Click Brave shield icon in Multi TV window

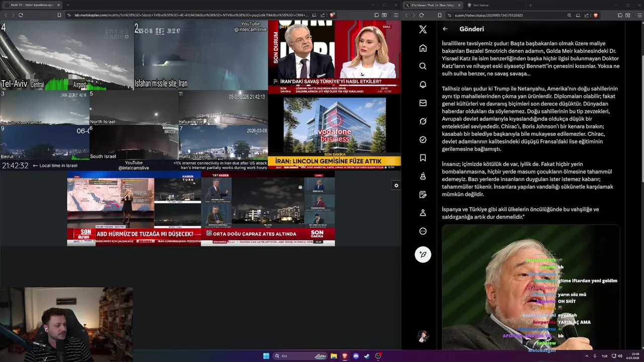[x=332, y=15]
